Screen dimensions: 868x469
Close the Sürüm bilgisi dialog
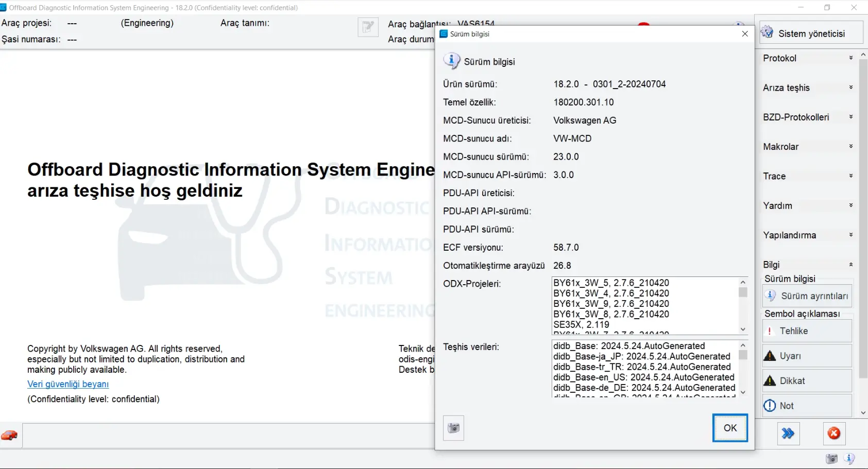pyautogui.click(x=745, y=34)
